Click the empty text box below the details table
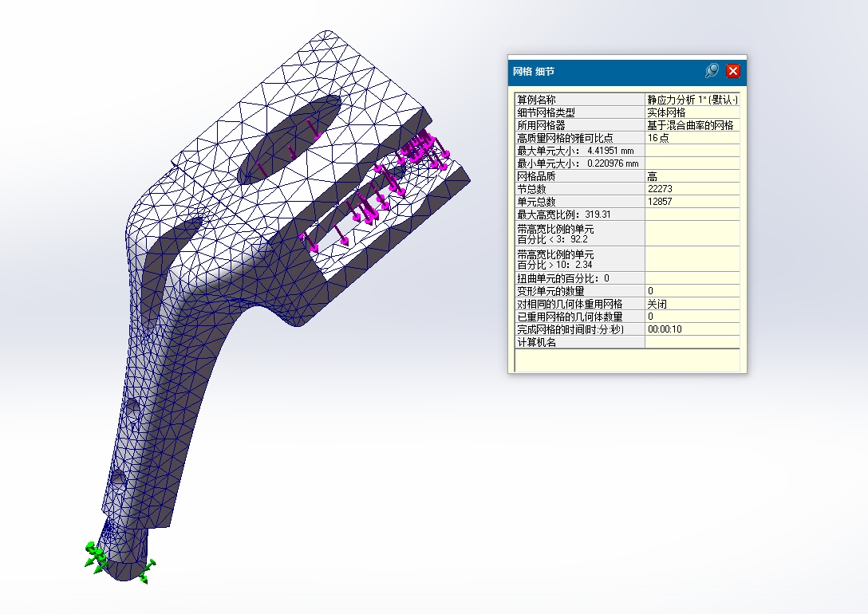The height and width of the screenshot is (614, 868). pos(627,360)
